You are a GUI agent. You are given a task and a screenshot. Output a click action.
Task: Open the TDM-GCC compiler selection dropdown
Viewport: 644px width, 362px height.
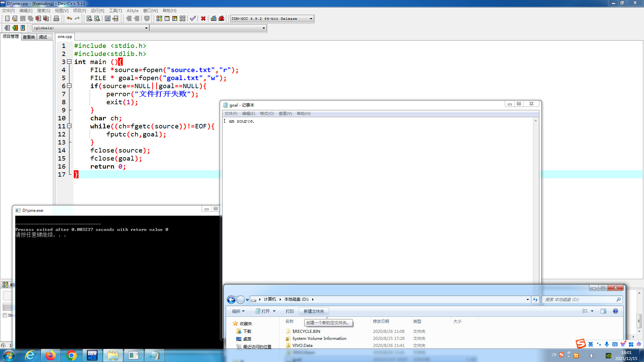point(311,19)
